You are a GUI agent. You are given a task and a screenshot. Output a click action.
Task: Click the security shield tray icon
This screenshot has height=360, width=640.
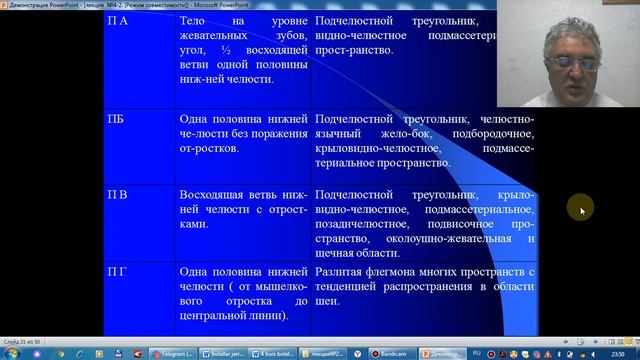[525, 354]
